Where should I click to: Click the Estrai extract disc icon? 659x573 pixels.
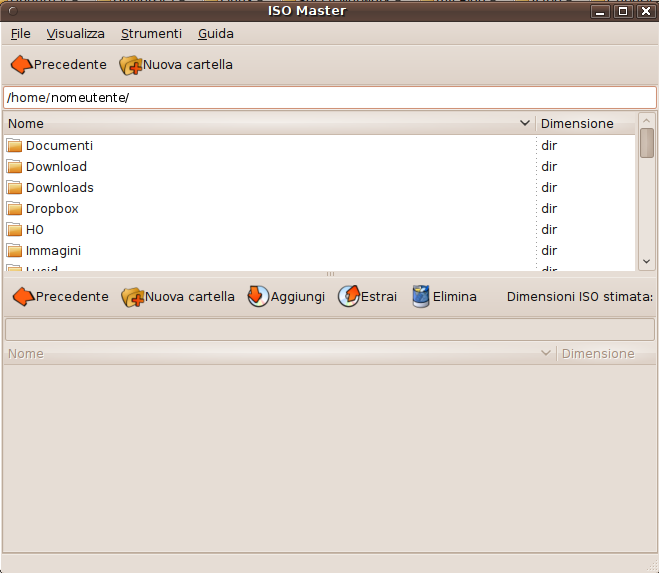coord(349,296)
